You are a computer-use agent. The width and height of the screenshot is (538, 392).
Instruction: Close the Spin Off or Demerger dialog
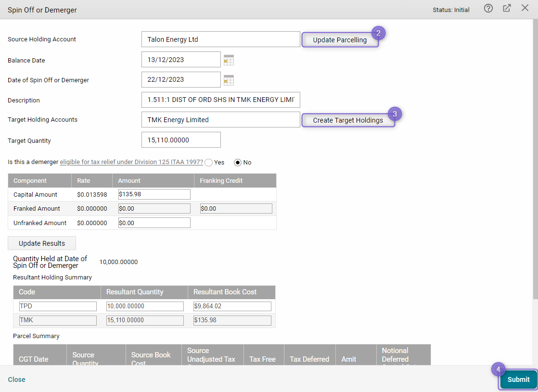(525, 8)
